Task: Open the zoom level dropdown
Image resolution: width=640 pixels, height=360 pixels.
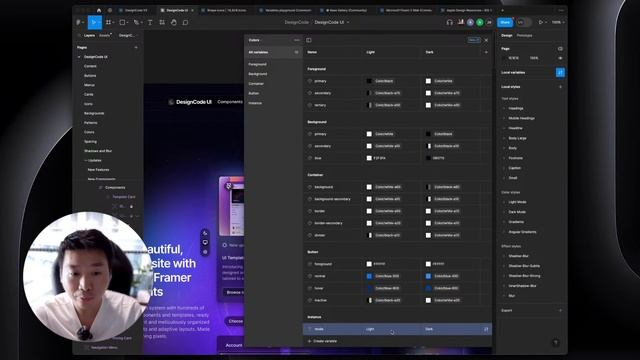Action: coord(558,22)
